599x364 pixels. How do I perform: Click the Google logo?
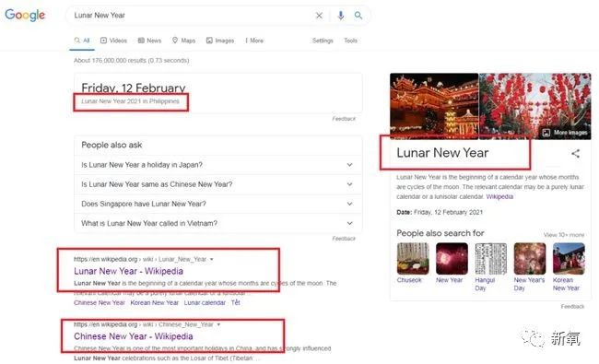(x=25, y=15)
